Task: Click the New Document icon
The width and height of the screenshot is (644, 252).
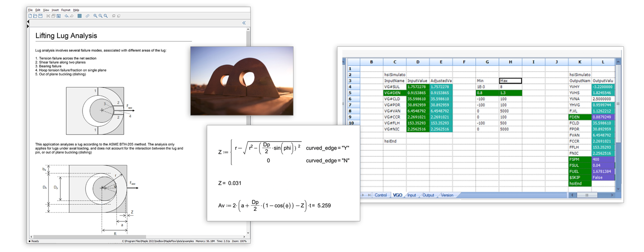Action: point(30,16)
